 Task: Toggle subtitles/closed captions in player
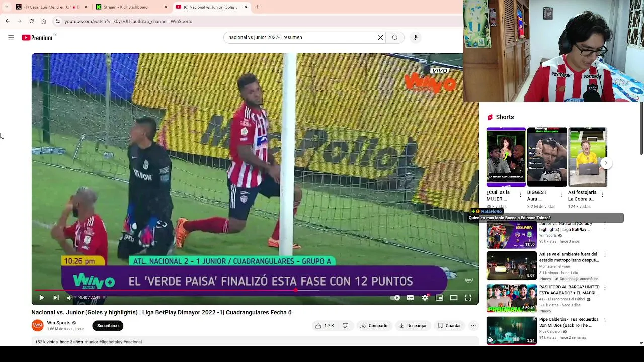(410, 298)
